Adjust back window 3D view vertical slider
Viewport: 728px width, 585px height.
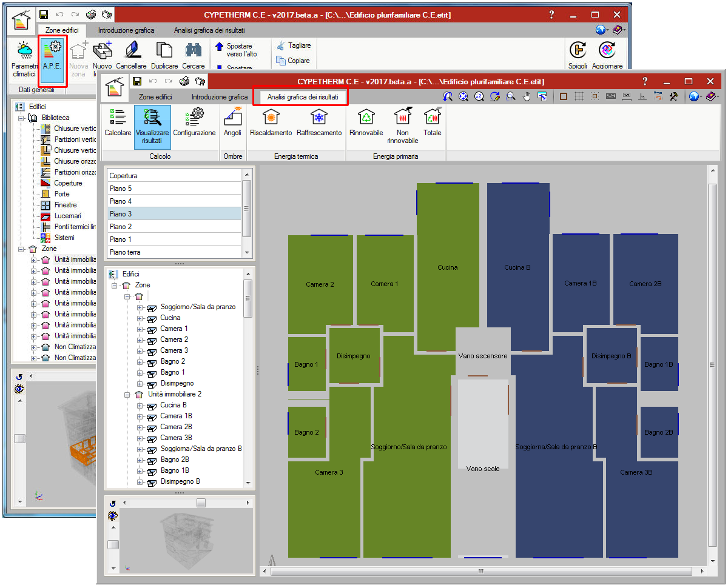[x=19, y=438]
